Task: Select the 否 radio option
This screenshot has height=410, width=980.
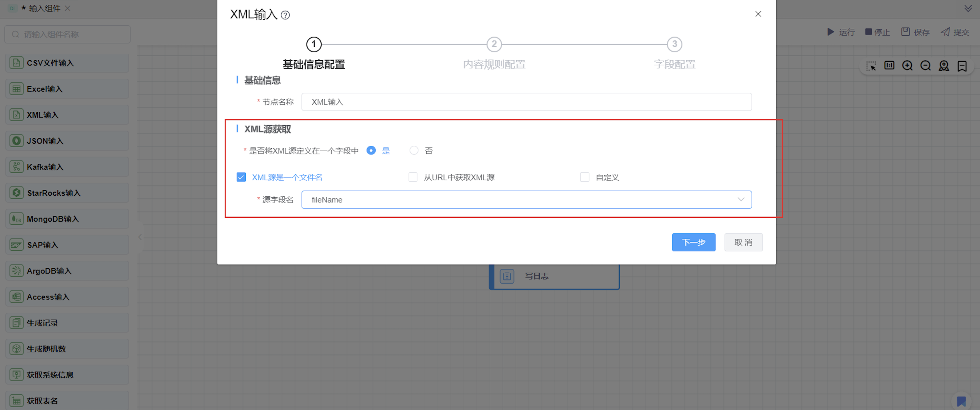Action: 414,151
